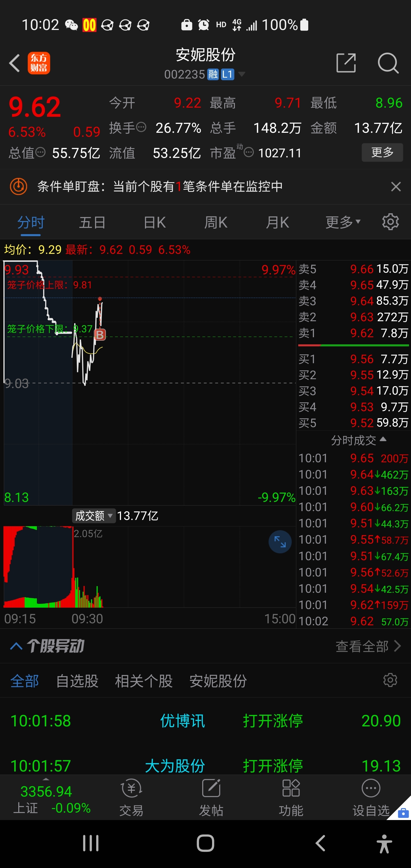Screen dimensions: 411x868
Task: Open the 条件单盯盘 monitor icon
Action: click(19, 186)
